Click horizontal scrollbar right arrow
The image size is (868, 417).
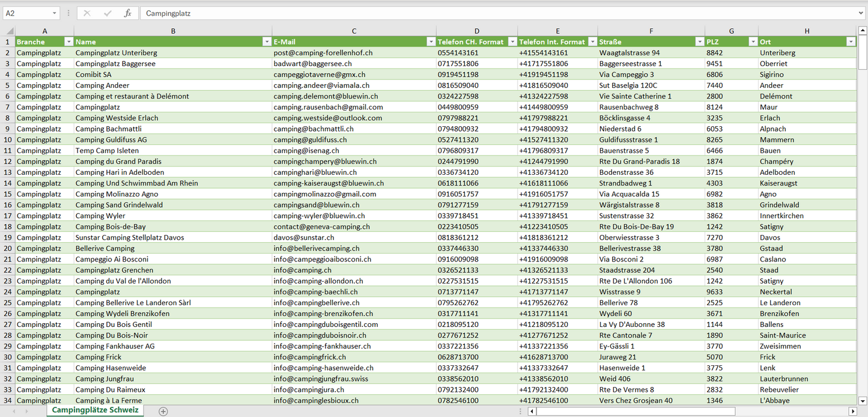coord(851,412)
